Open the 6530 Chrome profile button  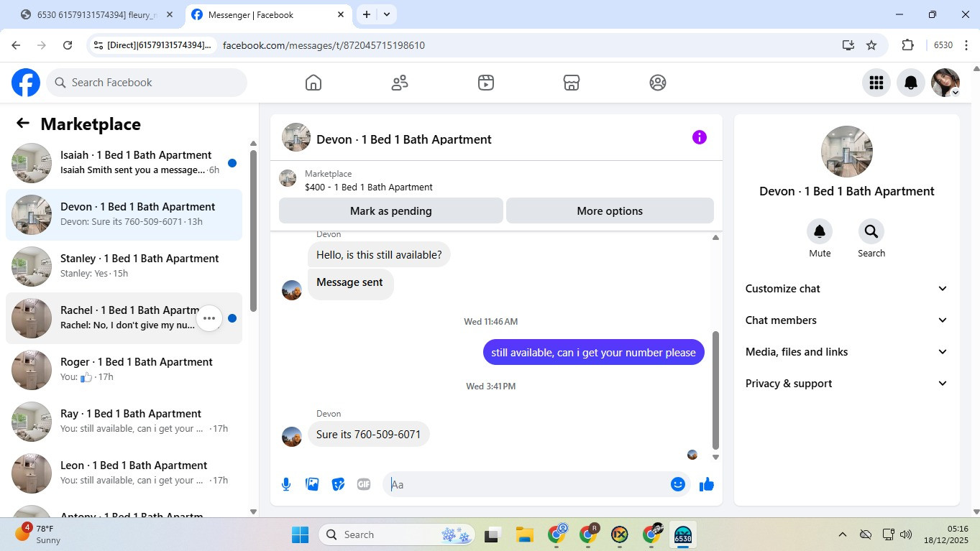click(x=943, y=45)
